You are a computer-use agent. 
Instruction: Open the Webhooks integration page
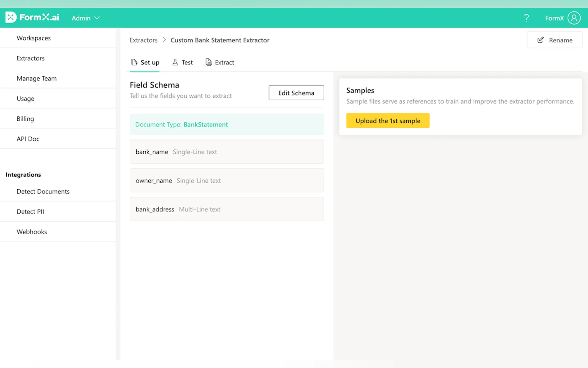(32, 232)
